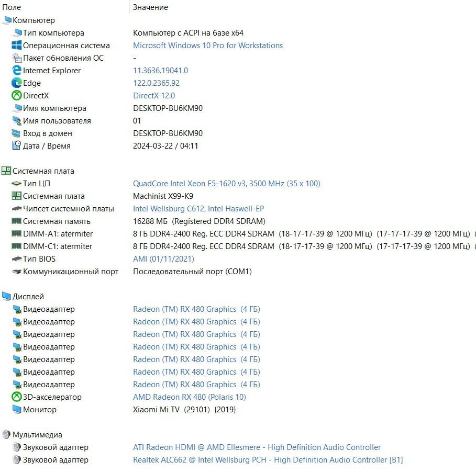Open the Intel Wellsburg C612 chipset link
The width and height of the screenshot is (476, 473).
click(198, 209)
